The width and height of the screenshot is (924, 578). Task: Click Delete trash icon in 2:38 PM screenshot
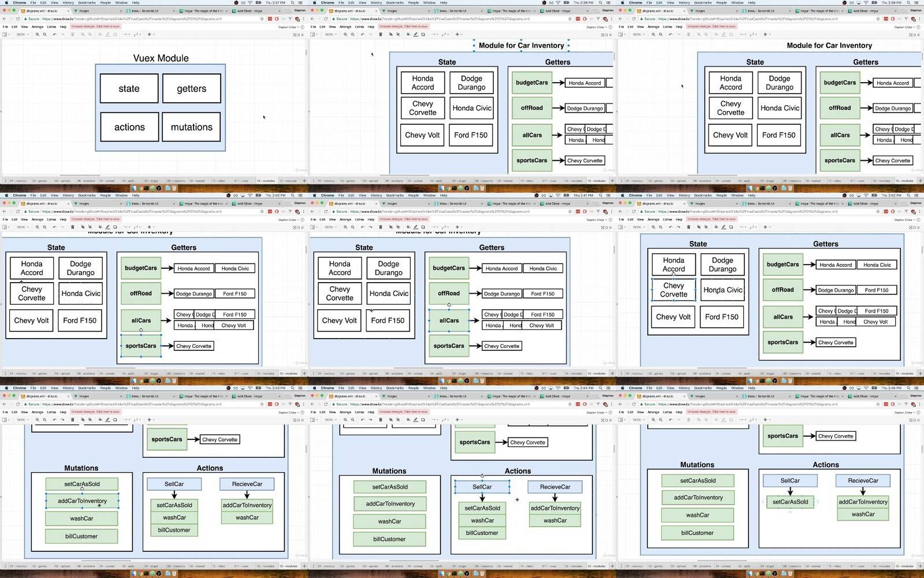coord(381,34)
